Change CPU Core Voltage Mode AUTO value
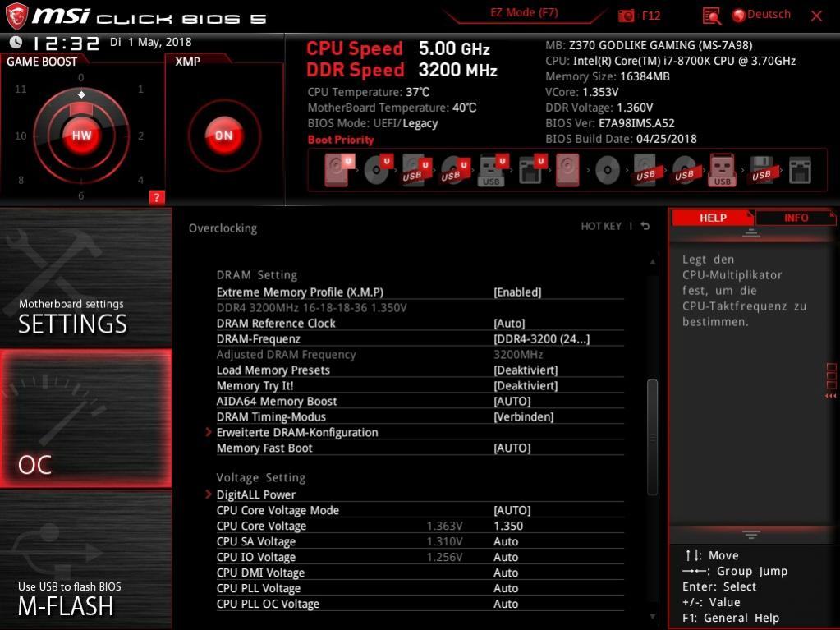Viewport: 840px width, 630px height. point(512,510)
